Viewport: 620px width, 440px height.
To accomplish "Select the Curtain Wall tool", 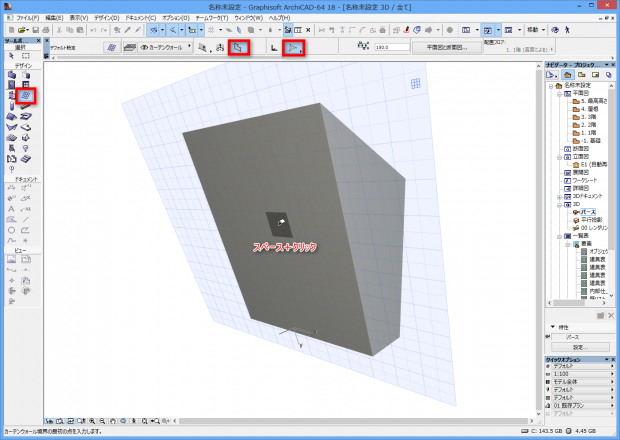I will [x=26, y=95].
